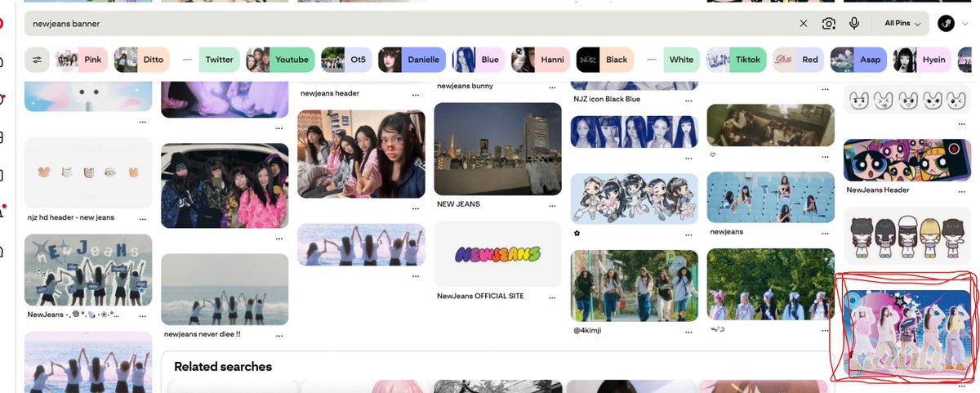Expand the All Pins filter dropdown
980x393 pixels.
pyautogui.click(x=902, y=24)
